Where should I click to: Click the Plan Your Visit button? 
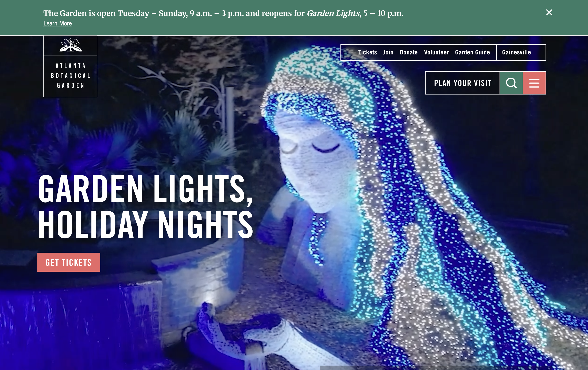click(463, 83)
